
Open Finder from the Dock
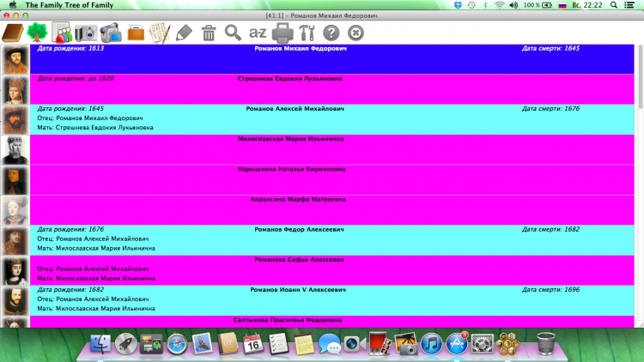100,343
